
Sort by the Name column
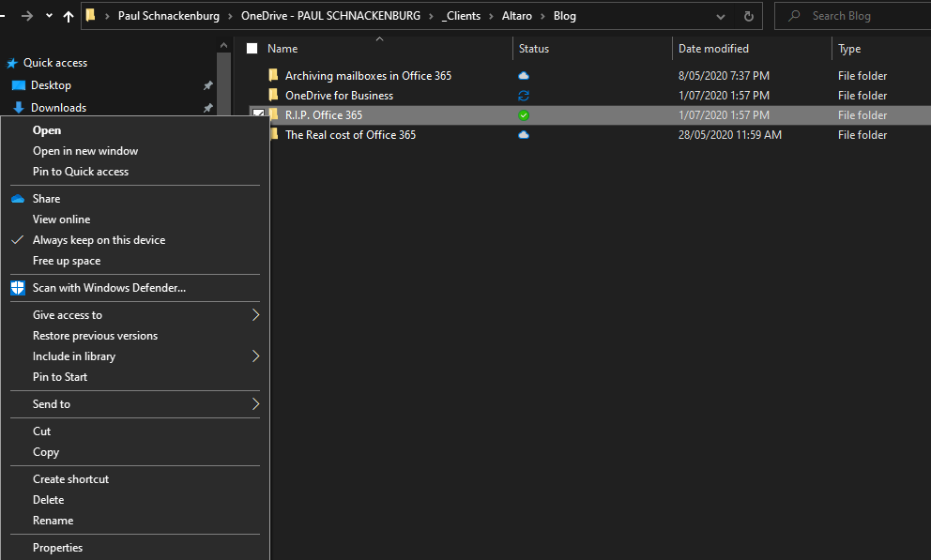282,49
